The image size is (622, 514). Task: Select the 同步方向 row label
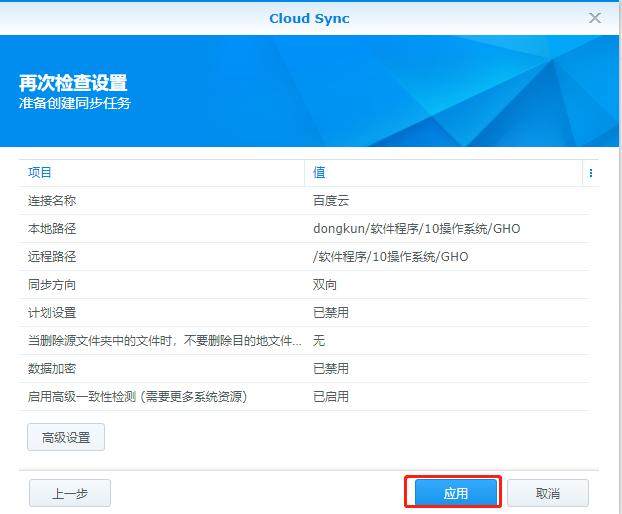pyautogui.click(x=52, y=284)
